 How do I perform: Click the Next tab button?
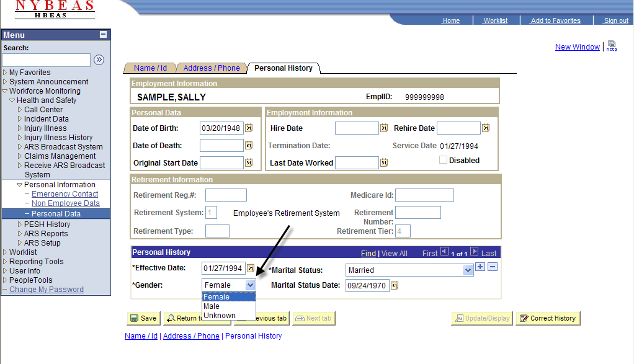click(314, 318)
